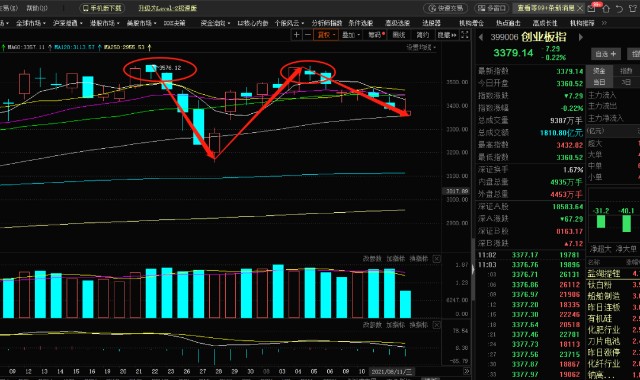Open the 资金流向 dropdown

click(x=215, y=23)
